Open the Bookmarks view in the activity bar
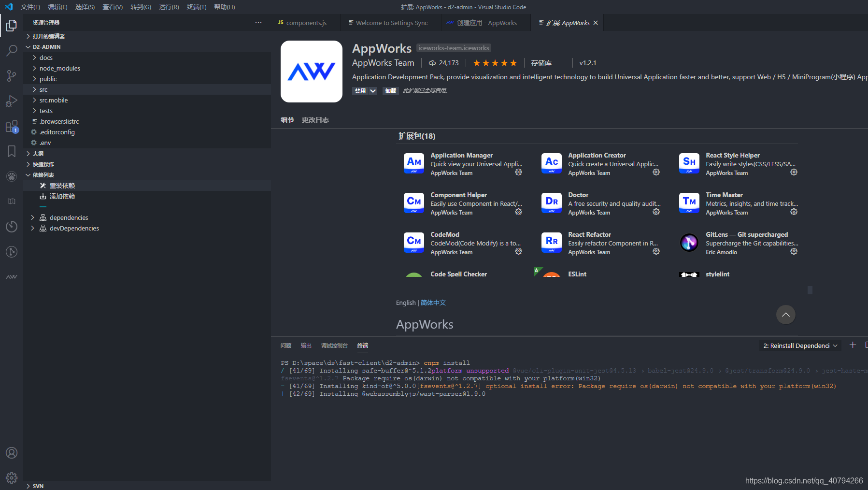 point(12,151)
